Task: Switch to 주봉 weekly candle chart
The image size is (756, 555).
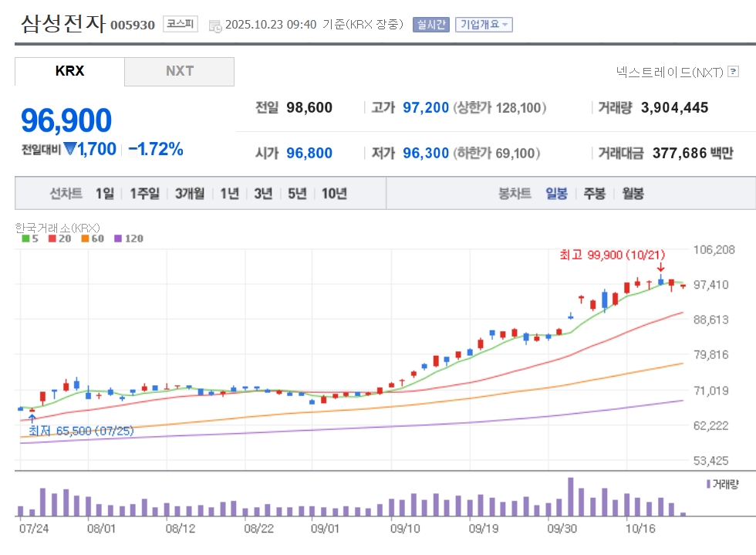Action: (594, 194)
